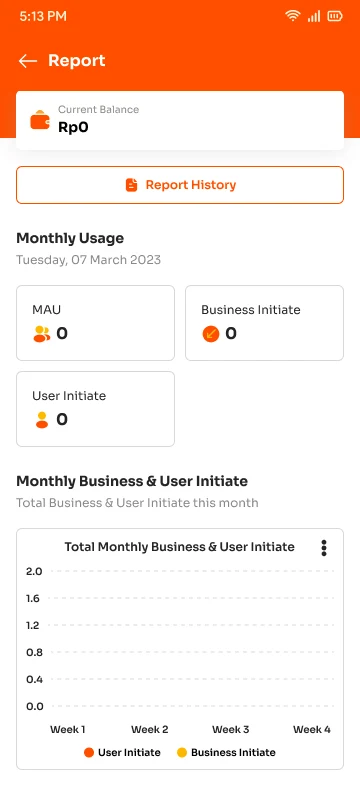This screenshot has width=360, height=800.
Task: Click the 5:13 PM clock in status bar
Action: [x=43, y=16]
